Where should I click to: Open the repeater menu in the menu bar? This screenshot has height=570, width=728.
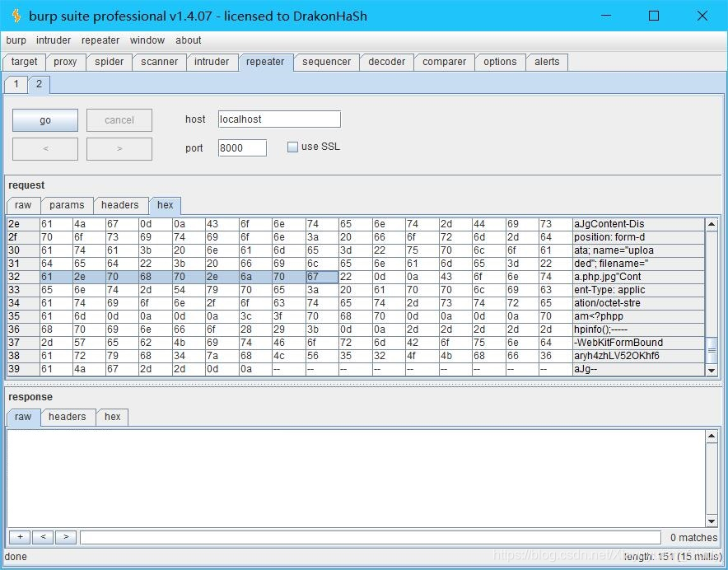[100, 40]
